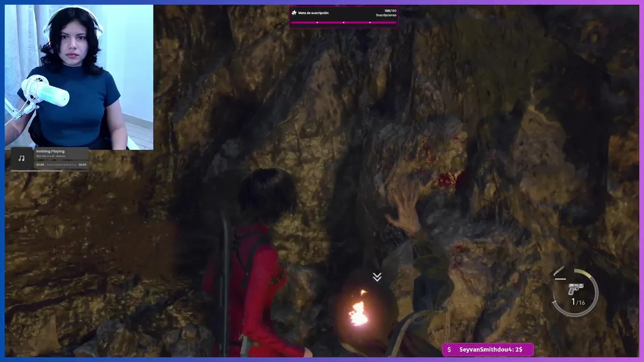
Task: Click the dollar sign icon in the donation banner
Action: click(x=449, y=349)
